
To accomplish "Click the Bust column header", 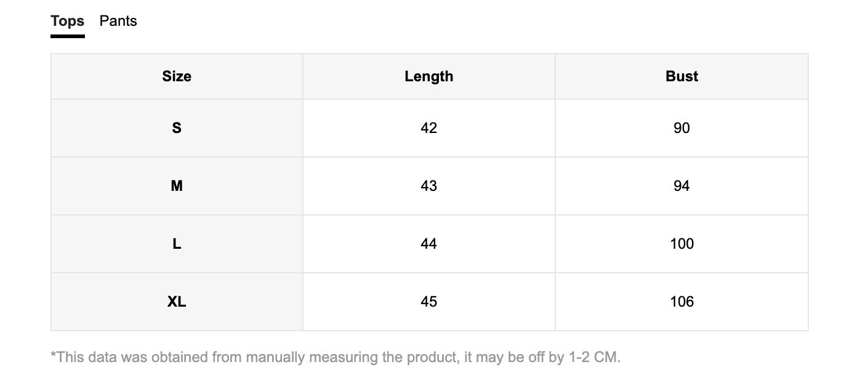I will tap(681, 76).
